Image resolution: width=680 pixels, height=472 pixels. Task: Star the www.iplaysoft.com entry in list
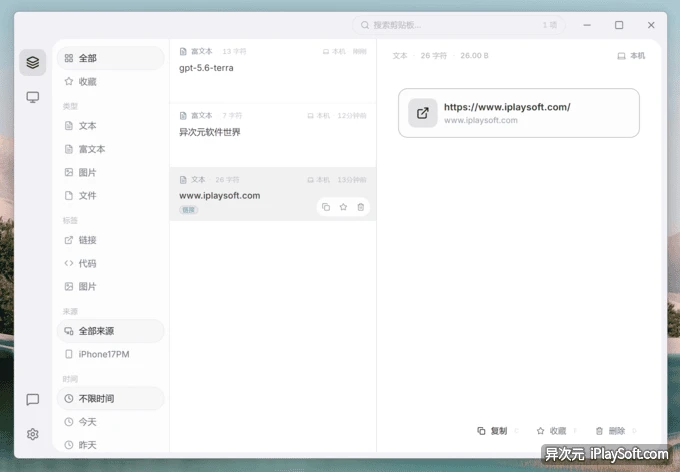343,207
